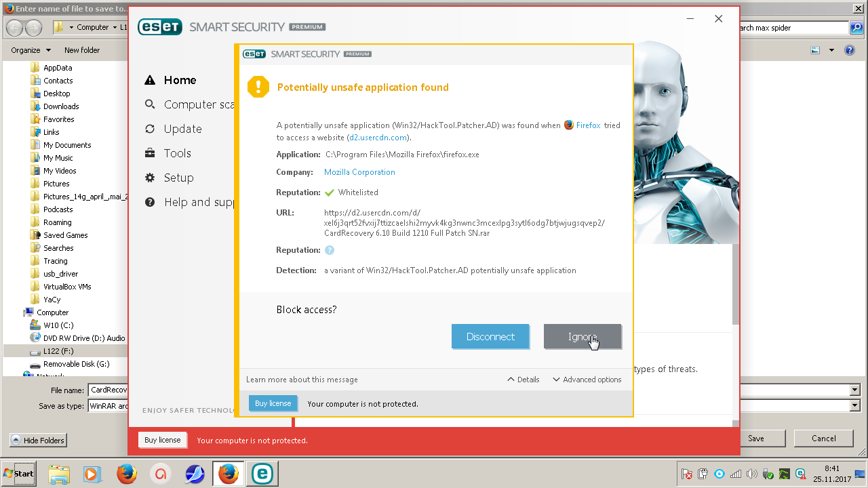Open the media player taskbar icon

click(x=92, y=474)
